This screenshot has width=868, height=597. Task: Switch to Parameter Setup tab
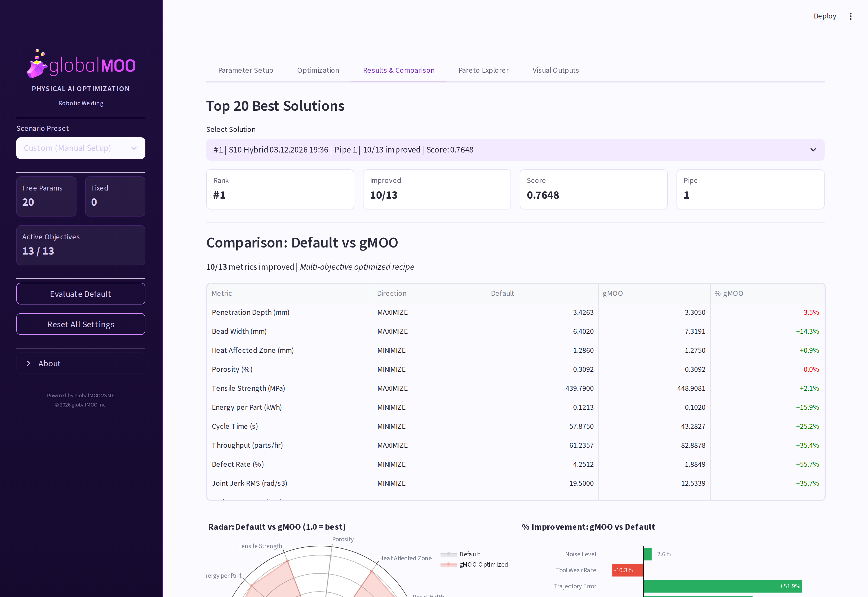[x=245, y=70]
